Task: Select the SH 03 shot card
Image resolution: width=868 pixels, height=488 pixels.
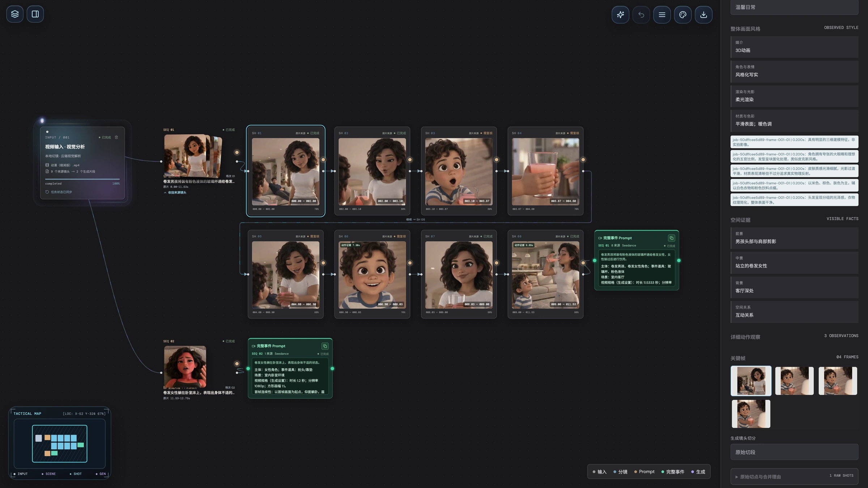Action: [x=459, y=171]
